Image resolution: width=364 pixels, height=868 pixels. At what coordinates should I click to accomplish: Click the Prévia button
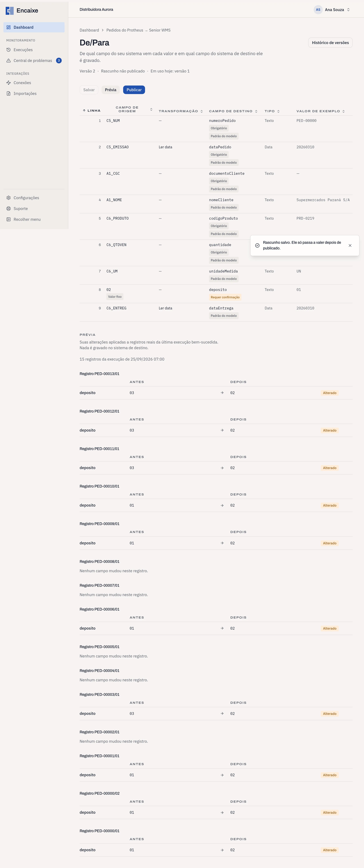click(110, 90)
